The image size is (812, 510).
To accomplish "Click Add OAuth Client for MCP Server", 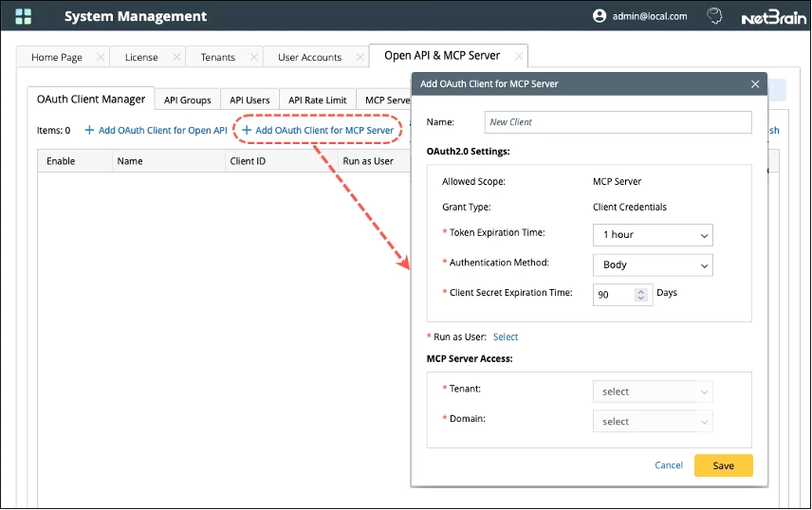I will 318,130.
